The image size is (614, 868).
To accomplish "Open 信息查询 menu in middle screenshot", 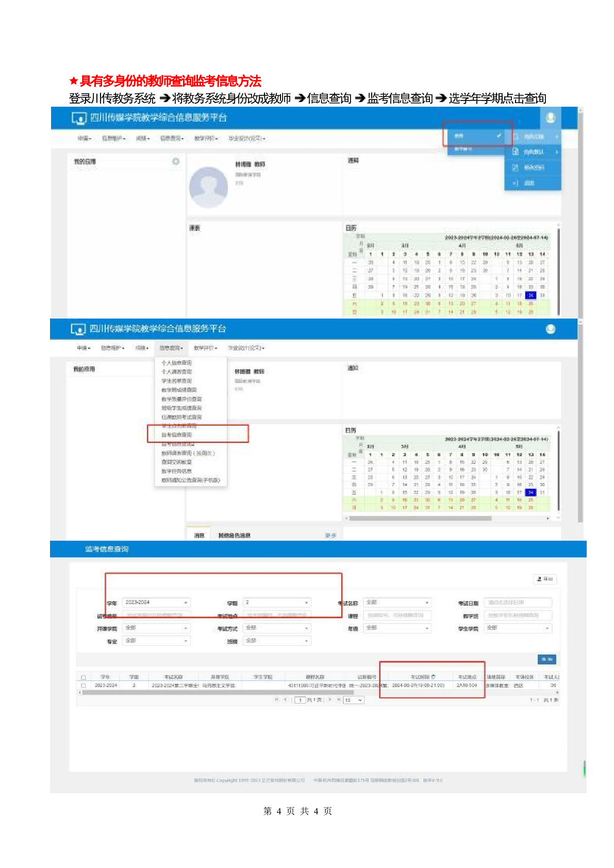I will coord(171,348).
